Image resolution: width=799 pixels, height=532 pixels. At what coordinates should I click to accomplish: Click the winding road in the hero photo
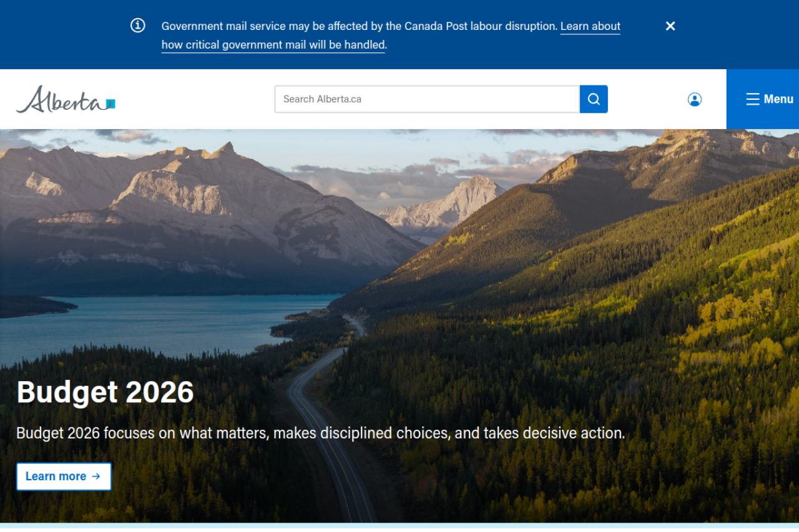(x=331, y=424)
